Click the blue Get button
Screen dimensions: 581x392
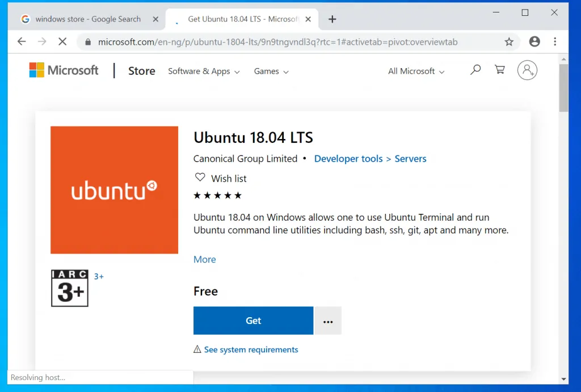coord(253,321)
